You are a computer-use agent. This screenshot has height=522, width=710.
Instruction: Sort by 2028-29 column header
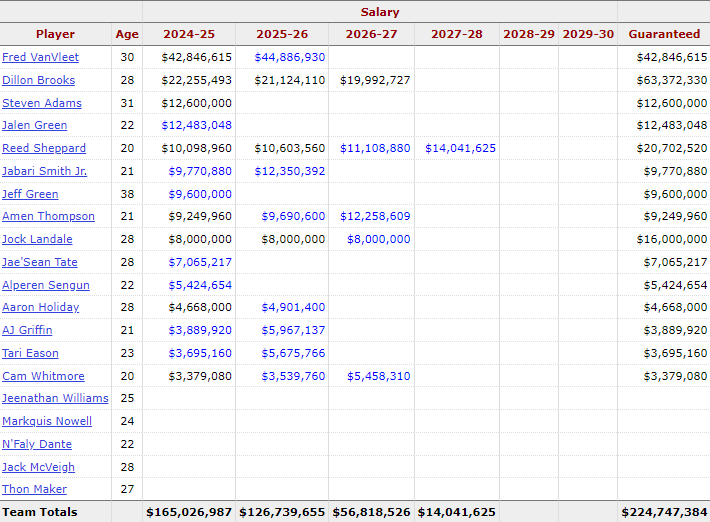click(529, 34)
